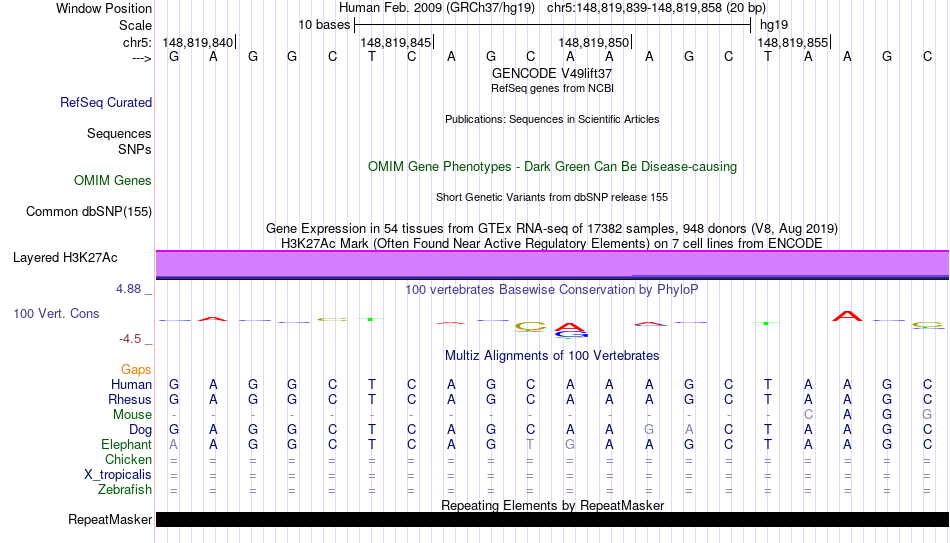This screenshot has width=950, height=543.
Task: Click the 148,819,850 ruler coordinate
Action: [594, 42]
